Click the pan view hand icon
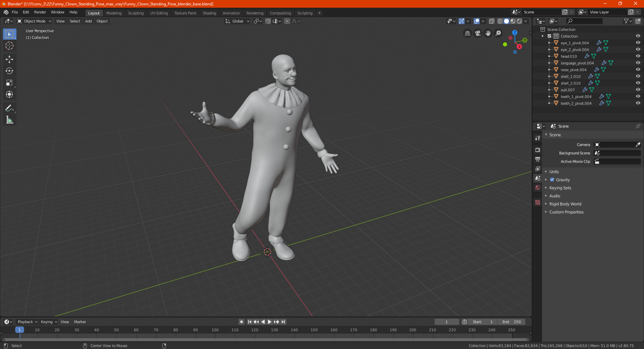Screen dimensions: 644x349 (x=488, y=33)
